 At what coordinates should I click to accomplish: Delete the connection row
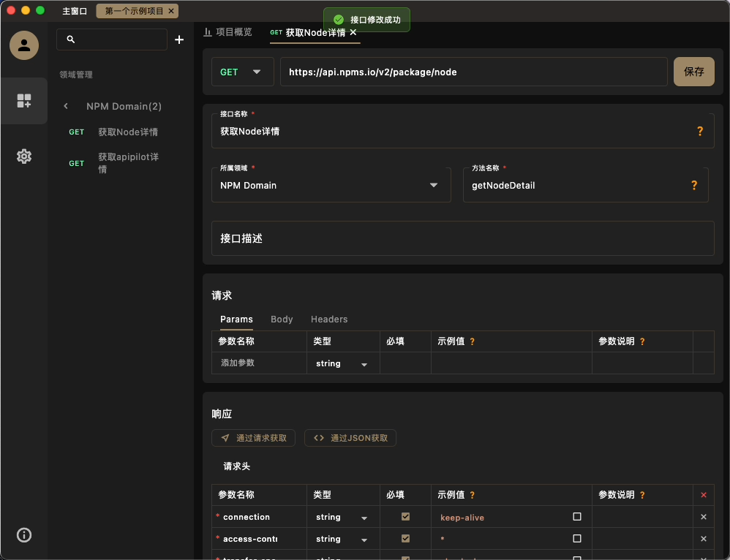pyautogui.click(x=704, y=517)
